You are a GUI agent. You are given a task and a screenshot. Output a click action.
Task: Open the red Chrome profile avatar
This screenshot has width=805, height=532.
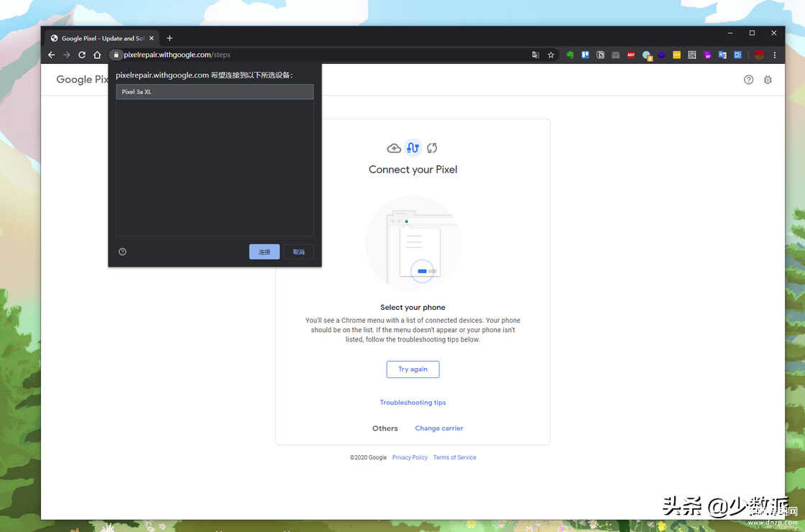click(759, 55)
